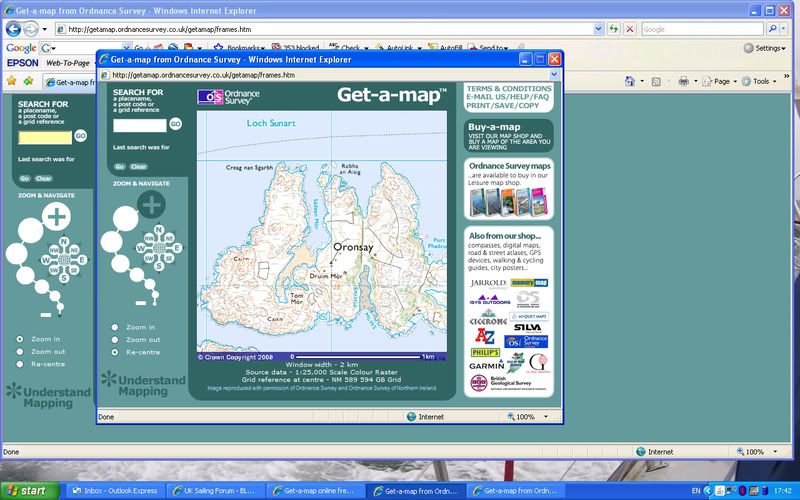
Task: Click the Cicerone logo
Action: click(488, 318)
